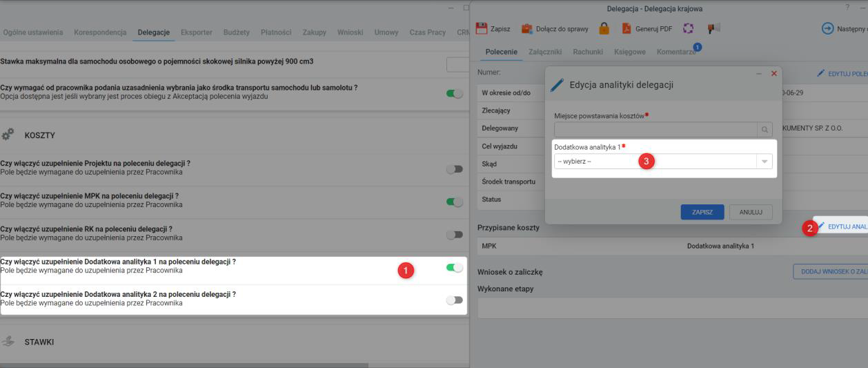The width and height of the screenshot is (868, 368).
Task: Click the notification badge on Komentarze
Action: [x=697, y=46]
